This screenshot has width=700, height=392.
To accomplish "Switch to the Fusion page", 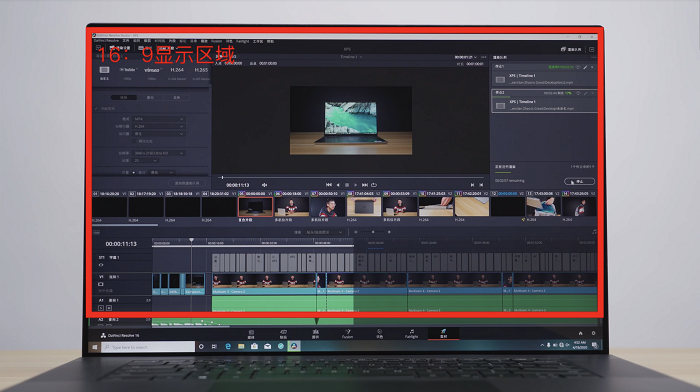I will [347, 334].
